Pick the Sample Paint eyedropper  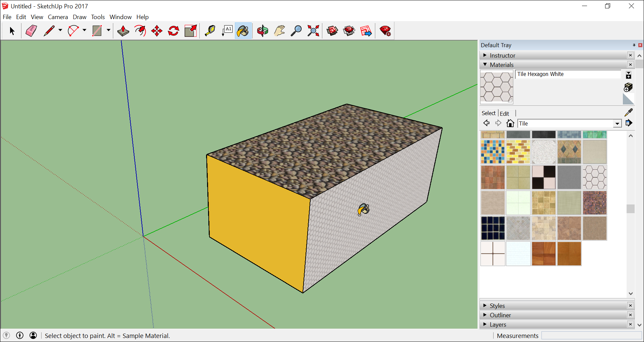(x=629, y=112)
